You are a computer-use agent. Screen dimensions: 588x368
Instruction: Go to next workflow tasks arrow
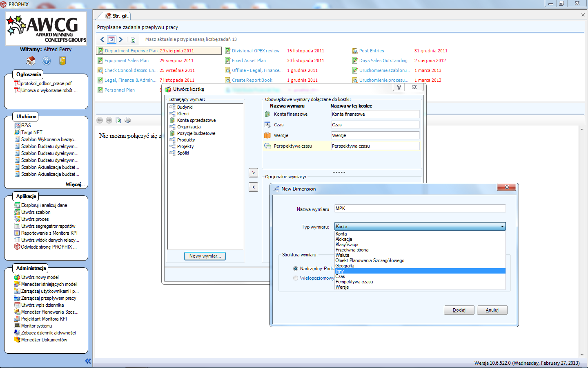coord(121,40)
